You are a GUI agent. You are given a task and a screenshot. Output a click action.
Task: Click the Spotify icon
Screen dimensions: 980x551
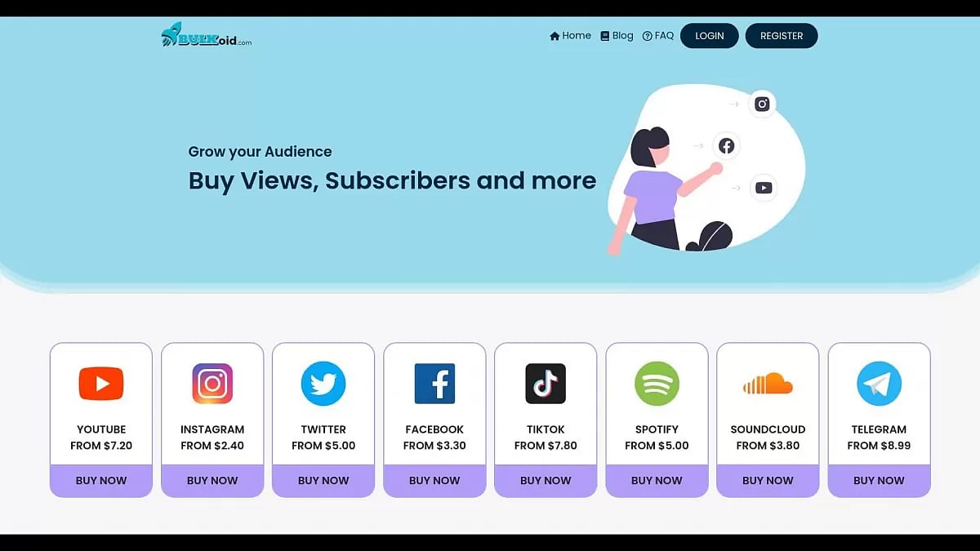(657, 383)
